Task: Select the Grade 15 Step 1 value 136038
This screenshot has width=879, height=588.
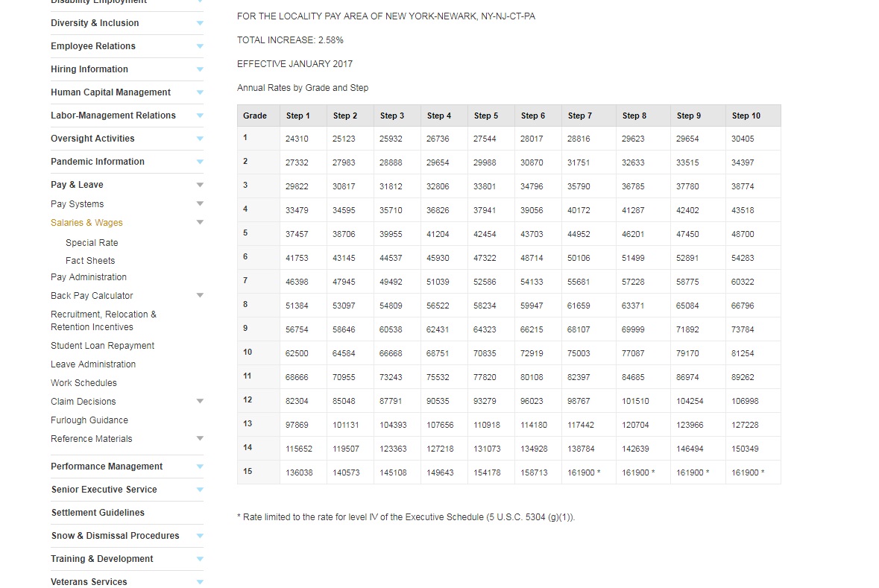Action: click(299, 472)
